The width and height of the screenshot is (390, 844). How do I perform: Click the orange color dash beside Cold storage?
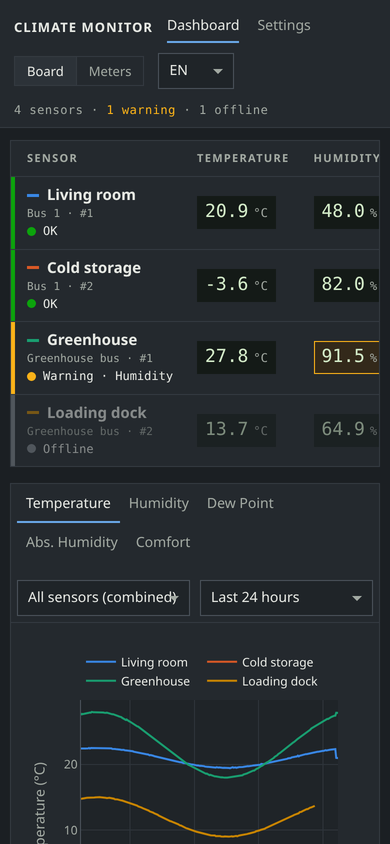click(x=33, y=268)
